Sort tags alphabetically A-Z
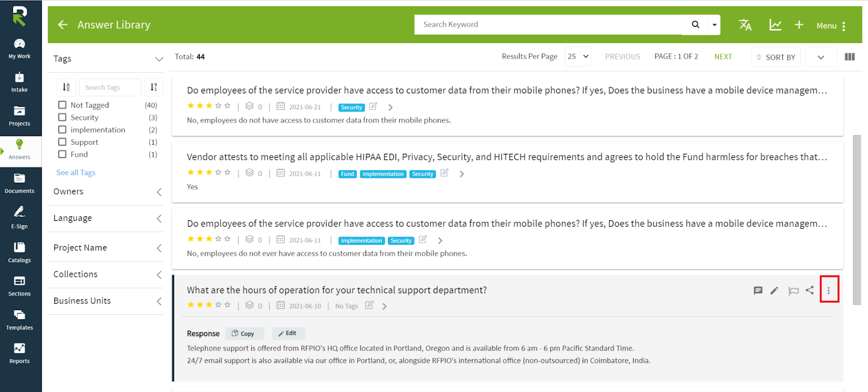 tap(66, 87)
